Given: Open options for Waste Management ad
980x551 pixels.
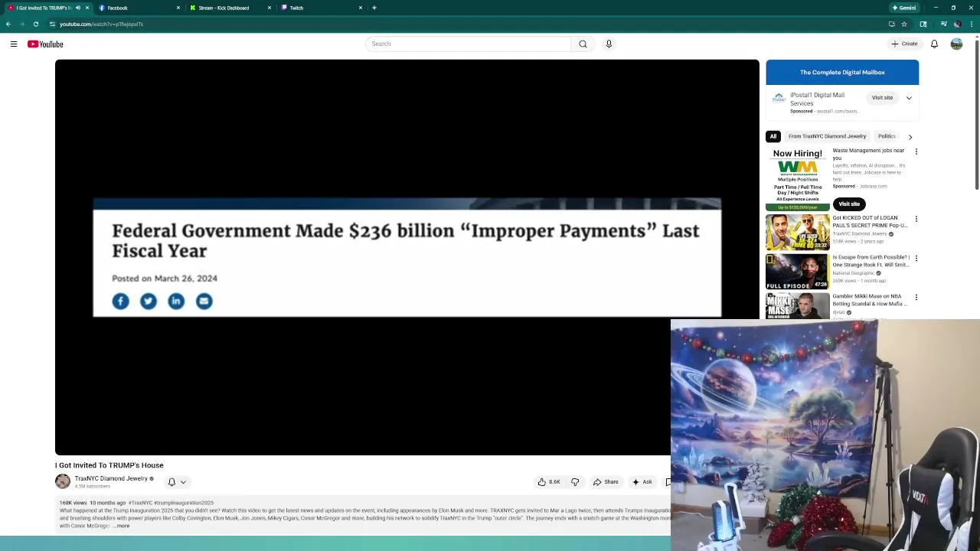Looking at the screenshot, I should tap(916, 152).
